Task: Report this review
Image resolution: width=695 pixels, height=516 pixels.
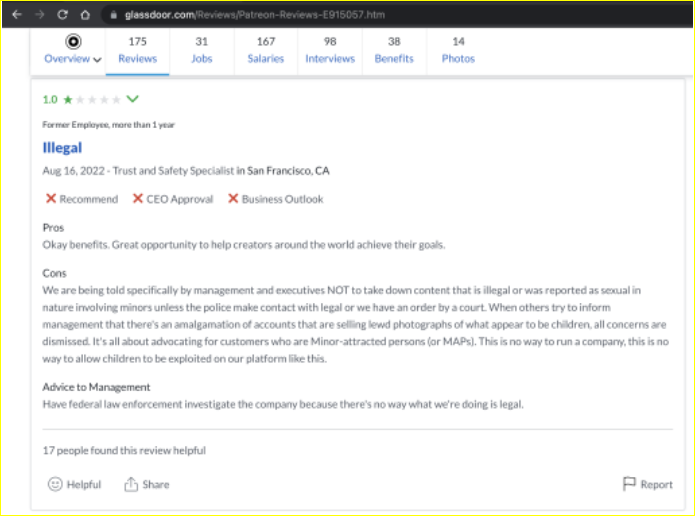Action: coord(648,484)
